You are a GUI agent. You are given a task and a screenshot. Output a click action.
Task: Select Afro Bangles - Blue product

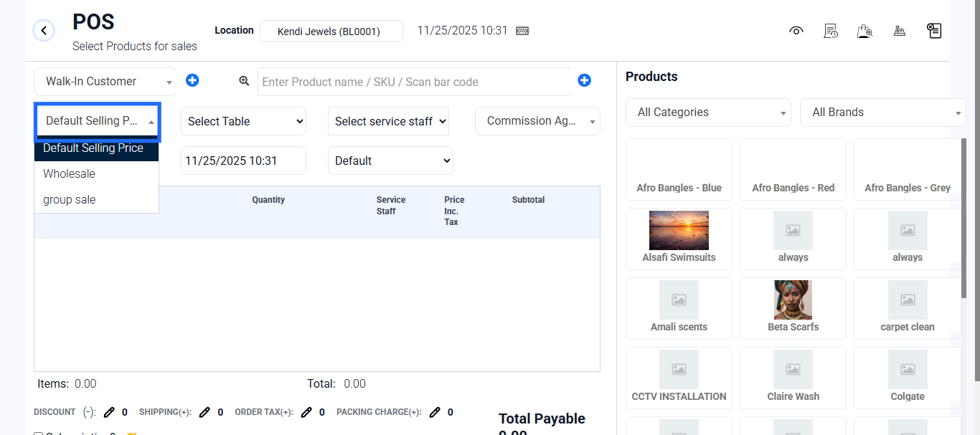[x=679, y=169]
